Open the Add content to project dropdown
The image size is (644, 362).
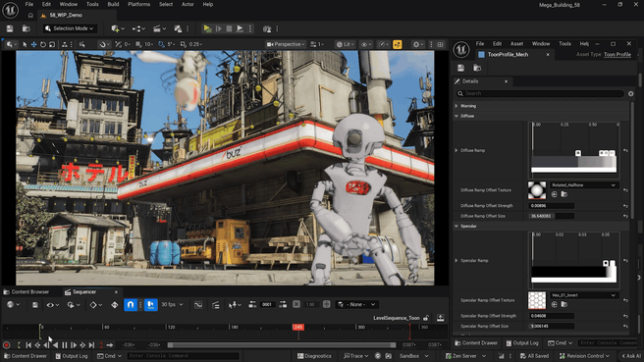117,28
